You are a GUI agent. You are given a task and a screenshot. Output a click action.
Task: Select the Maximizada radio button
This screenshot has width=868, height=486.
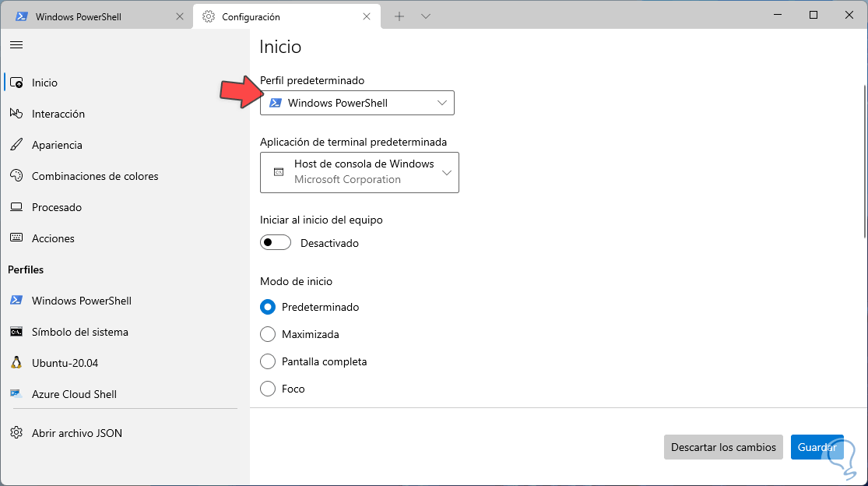268,334
